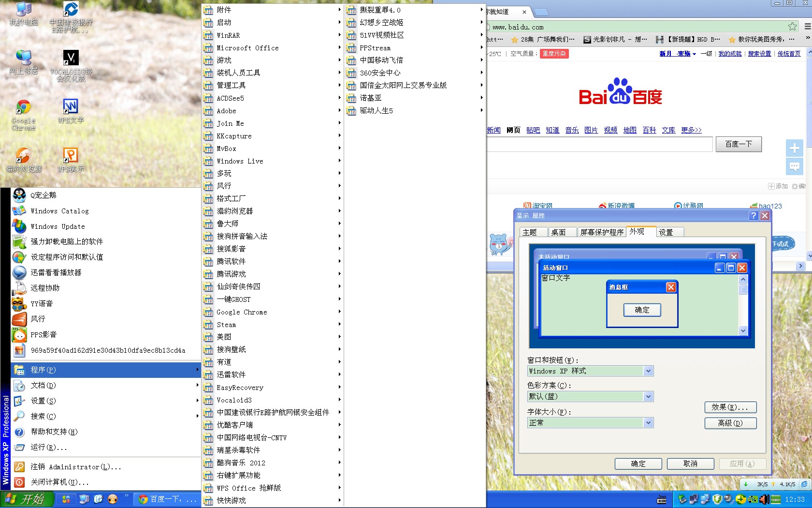
Task: Open the 更多>> link on Baidu
Action: [691, 130]
